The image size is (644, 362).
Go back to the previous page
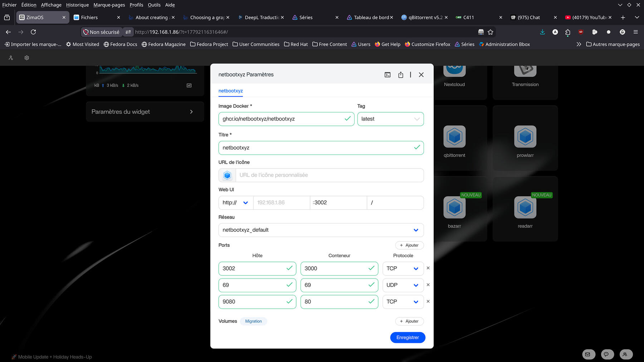(x=8, y=32)
